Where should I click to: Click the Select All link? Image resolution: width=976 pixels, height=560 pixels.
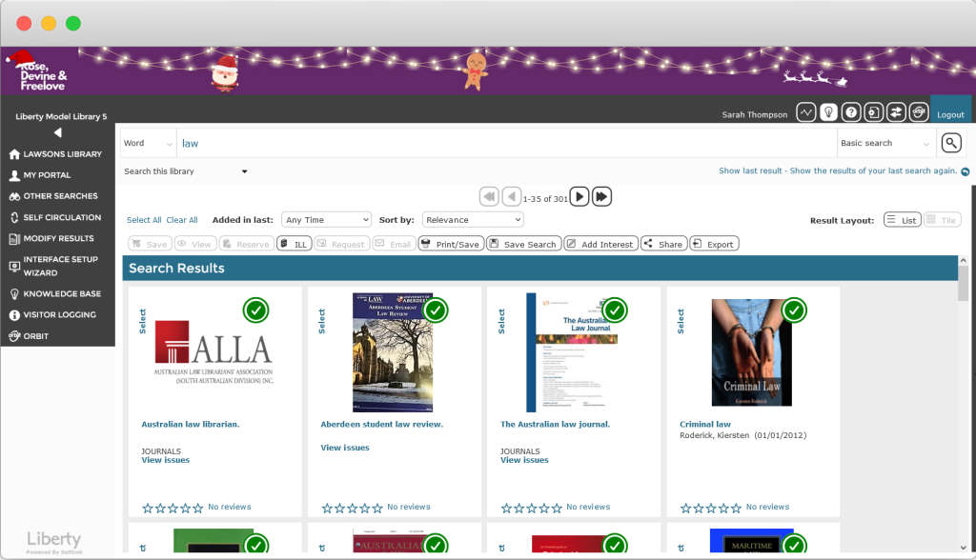(144, 220)
